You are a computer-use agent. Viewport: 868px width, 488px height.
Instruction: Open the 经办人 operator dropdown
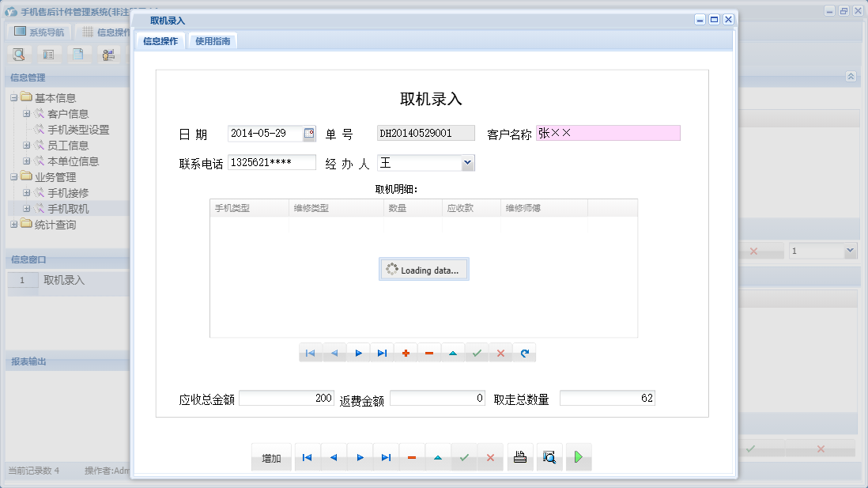[468, 162]
